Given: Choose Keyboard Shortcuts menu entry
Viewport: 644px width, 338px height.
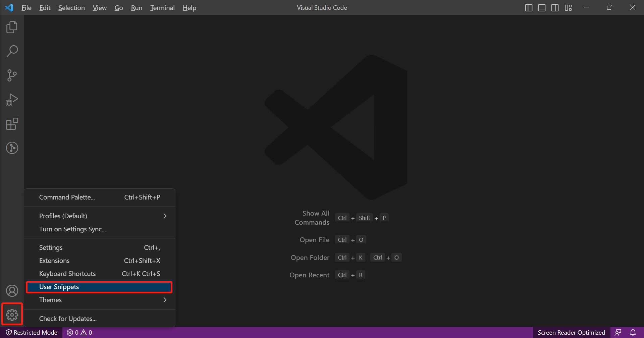Looking at the screenshot, I should (x=100, y=274).
